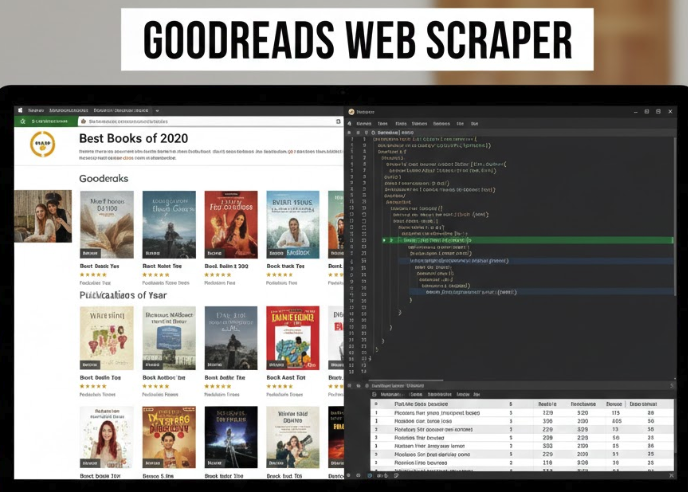The height and width of the screenshot is (492, 688).
Task: Open the last menu in the editor menu bar
Action: [476, 123]
